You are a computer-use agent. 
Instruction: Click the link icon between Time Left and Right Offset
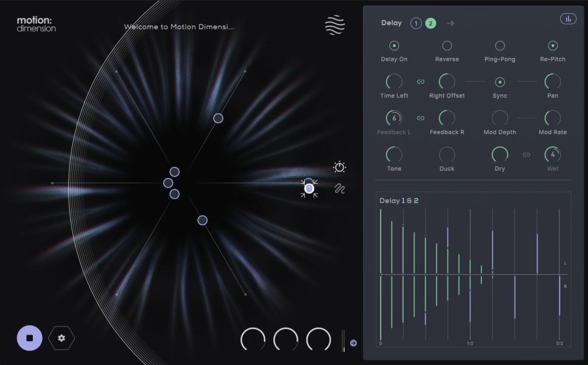[x=421, y=82]
